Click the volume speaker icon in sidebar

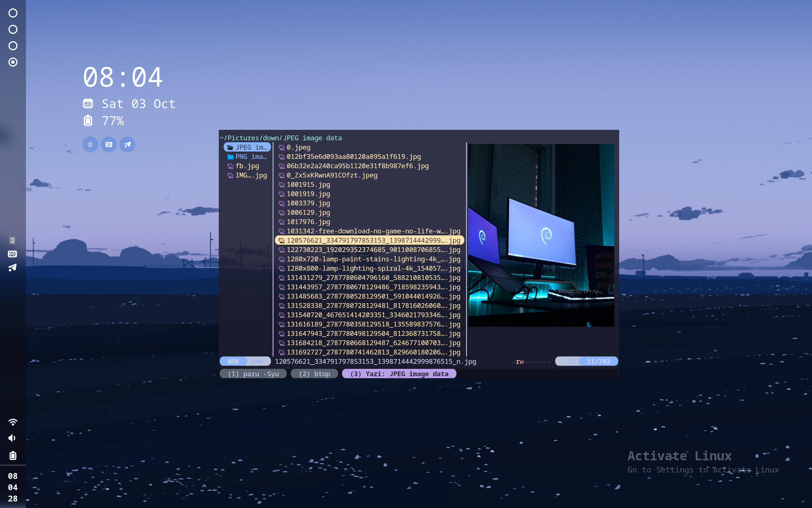12,438
